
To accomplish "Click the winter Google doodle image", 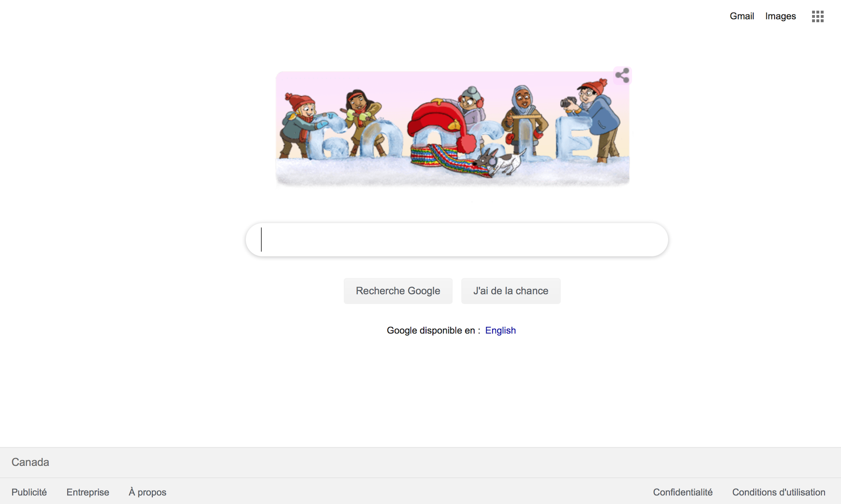I will [452, 129].
